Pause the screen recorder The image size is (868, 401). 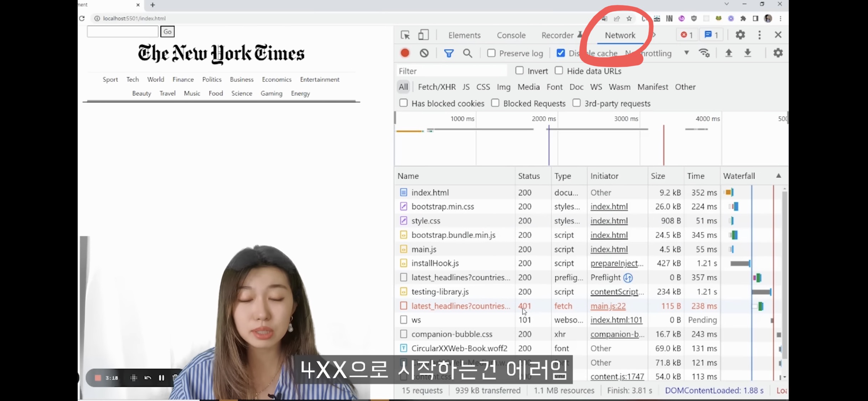point(161,378)
